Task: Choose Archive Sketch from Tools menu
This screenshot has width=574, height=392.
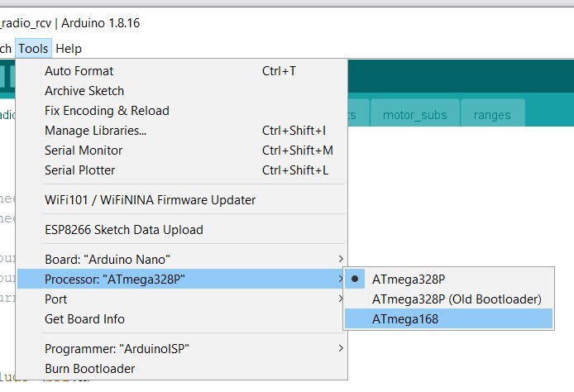Action: point(84,91)
